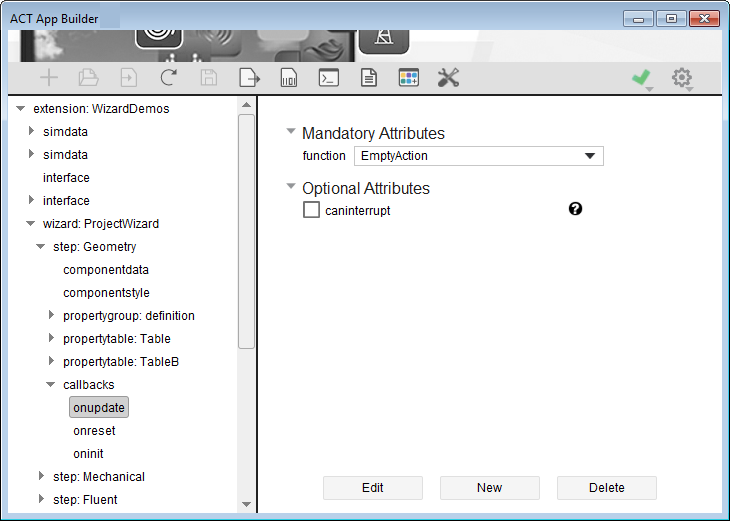This screenshot has width=730, height=521.
Task: Collapse the extension: WizardDemos node
Action: [20, 109]
